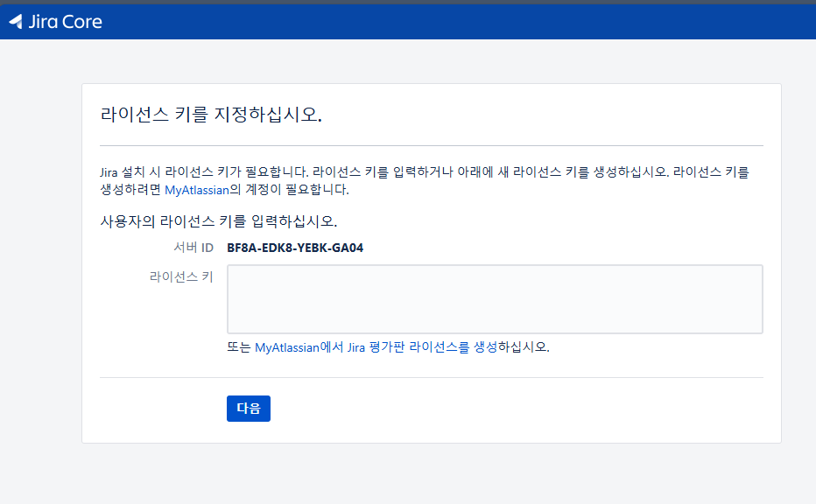Screen dimensions: 816x504
Task: Click the 라이선스 키 field label
Action: coord(181,276)
